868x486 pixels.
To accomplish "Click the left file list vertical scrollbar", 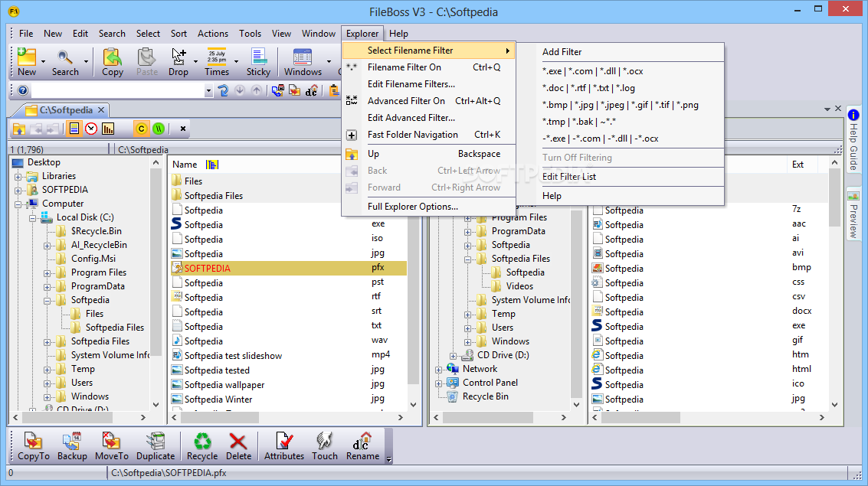I will click(413, 298).
